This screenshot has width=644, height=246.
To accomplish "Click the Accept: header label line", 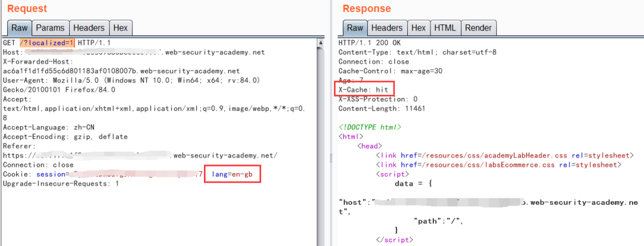I will coord(16,99).
